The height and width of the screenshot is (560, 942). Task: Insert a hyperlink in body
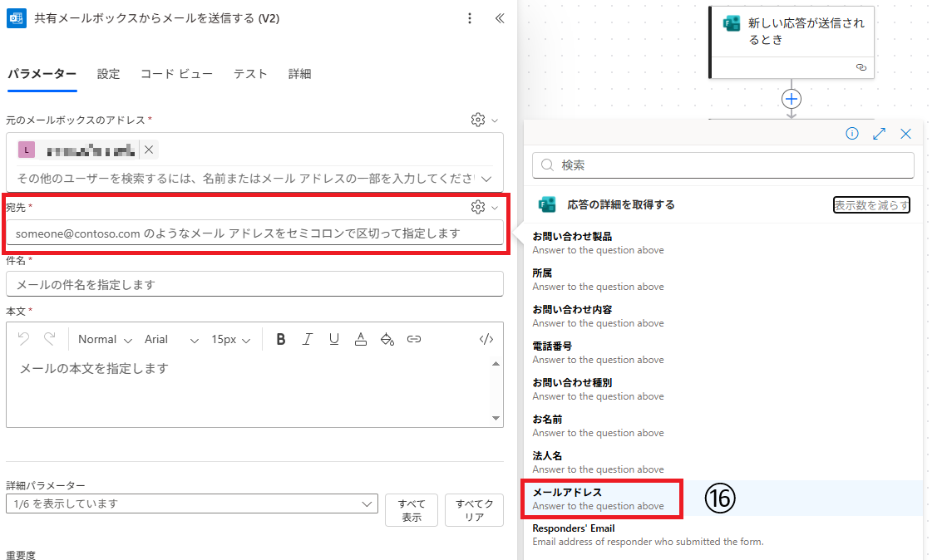point(414,339)
